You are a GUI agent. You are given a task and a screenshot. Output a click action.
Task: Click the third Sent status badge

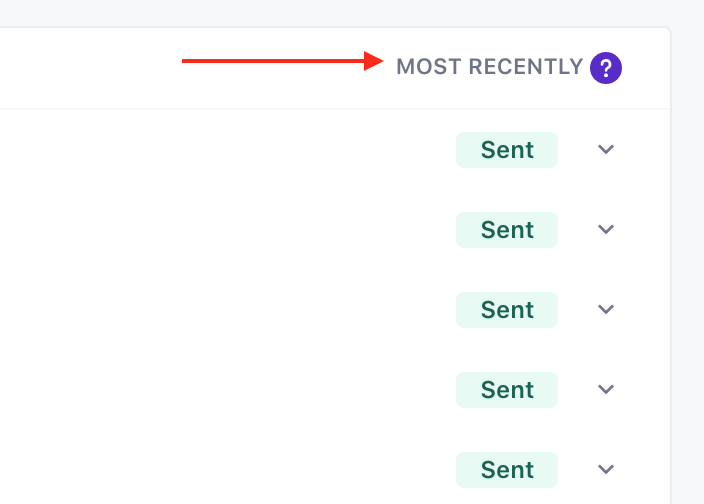(507, 310)
